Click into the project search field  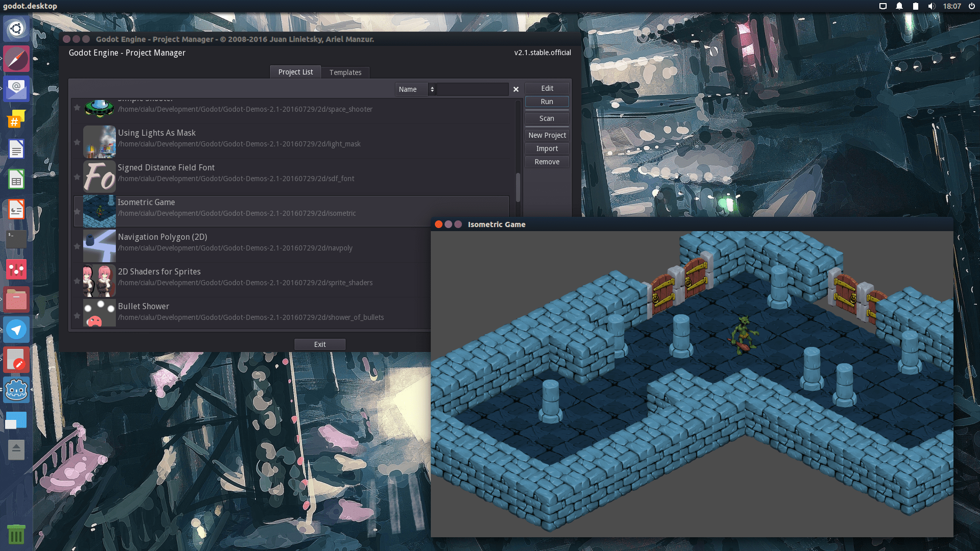472,89
